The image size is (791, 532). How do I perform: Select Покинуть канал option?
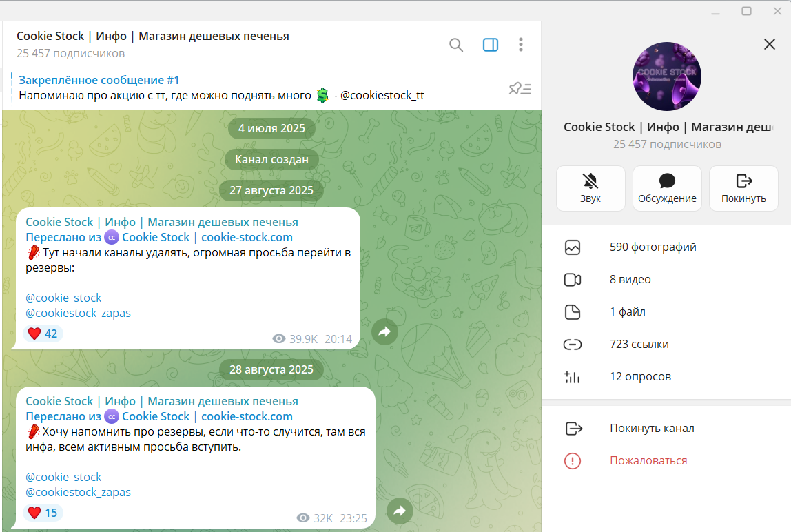666,429
